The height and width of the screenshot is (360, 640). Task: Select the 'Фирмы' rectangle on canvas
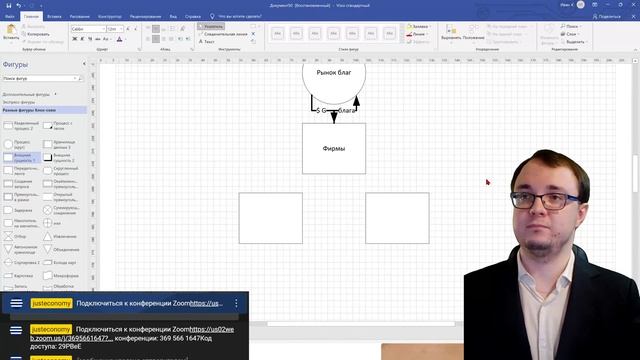coord(334,149)
